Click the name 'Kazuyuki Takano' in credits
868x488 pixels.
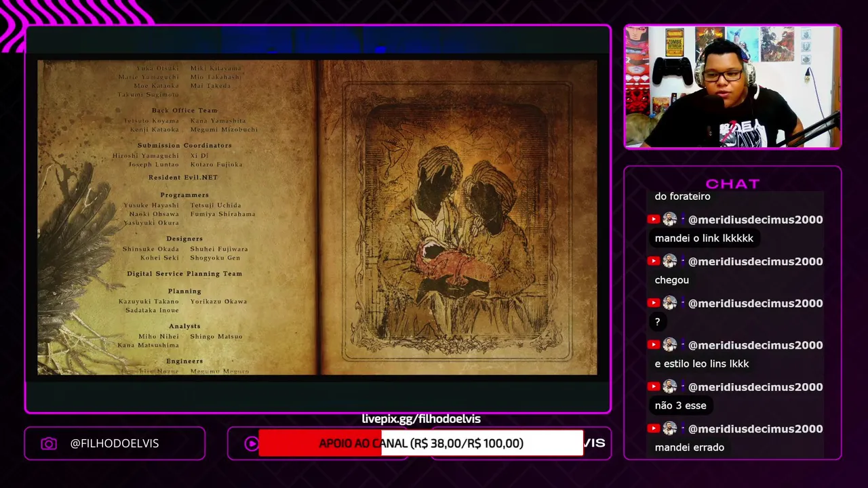[149, 302]
